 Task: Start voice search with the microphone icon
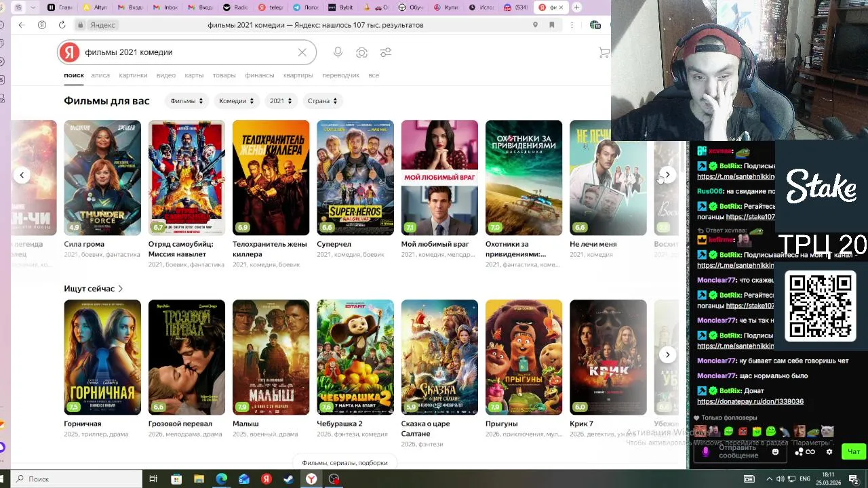338,52
